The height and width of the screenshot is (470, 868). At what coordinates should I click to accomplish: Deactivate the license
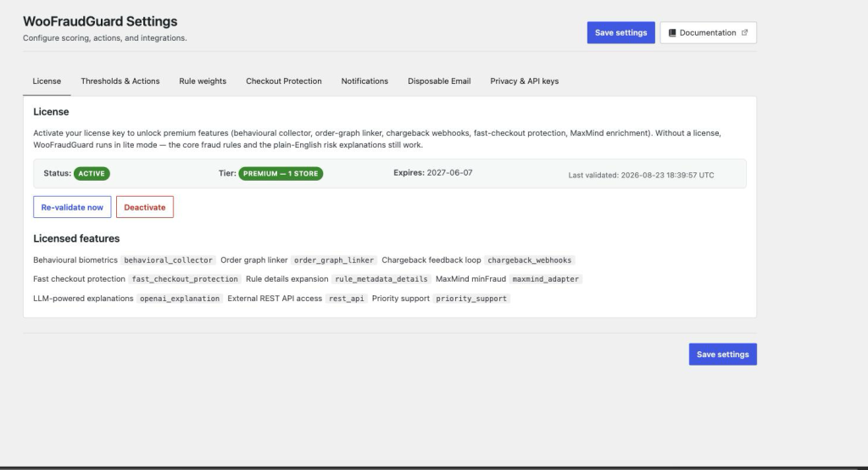tap(144, 207)
